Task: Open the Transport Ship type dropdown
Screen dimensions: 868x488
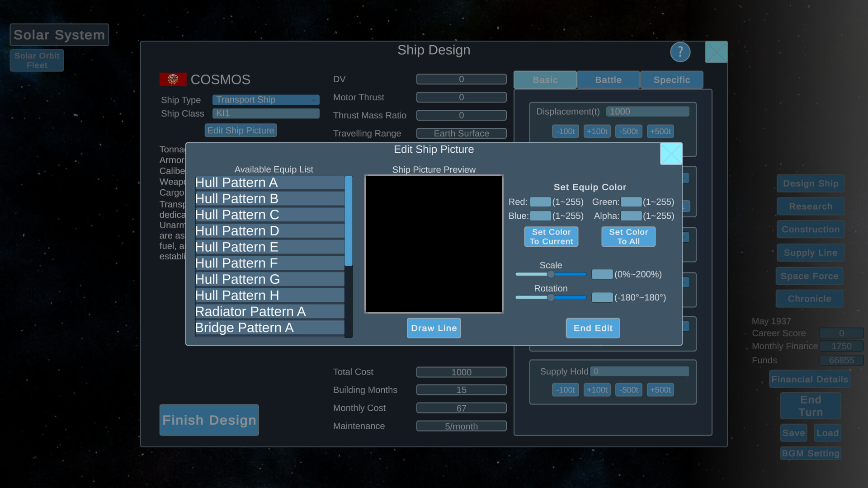Action: 266,99
